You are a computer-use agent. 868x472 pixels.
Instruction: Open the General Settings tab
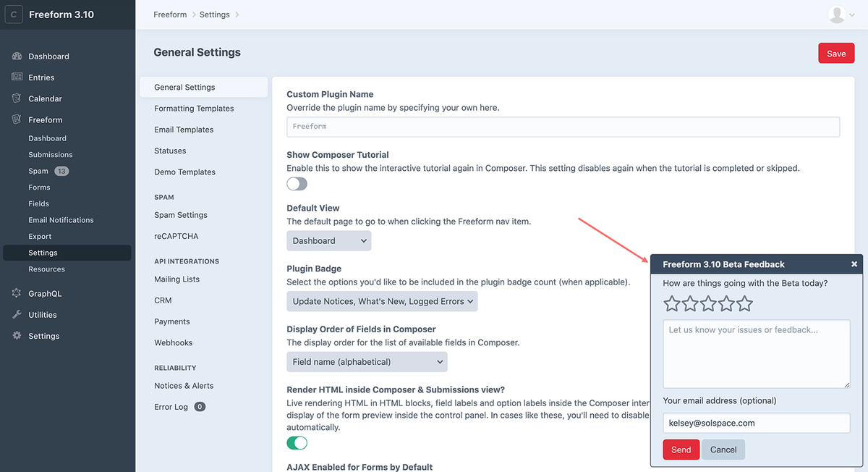pos(203,87)
